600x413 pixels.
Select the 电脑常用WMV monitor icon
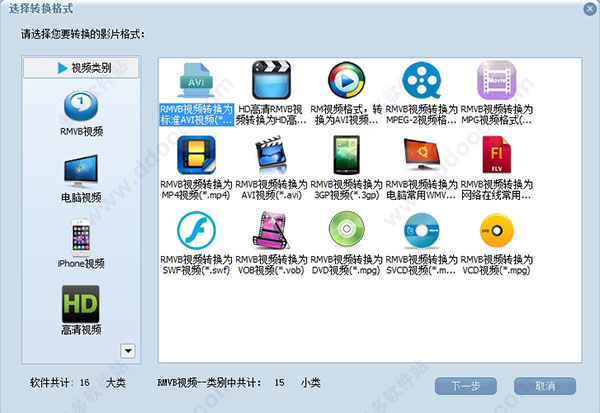pos(422,154)
